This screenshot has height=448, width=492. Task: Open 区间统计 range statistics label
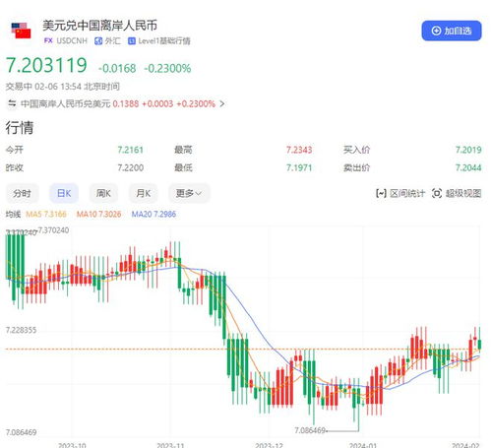coord(407,193)
